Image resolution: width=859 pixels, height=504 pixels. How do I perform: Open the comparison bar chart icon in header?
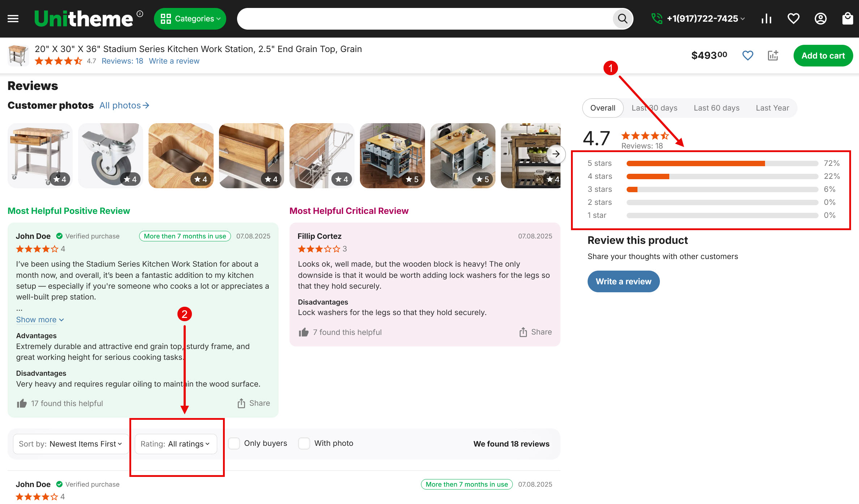click(x=766, y=18)
